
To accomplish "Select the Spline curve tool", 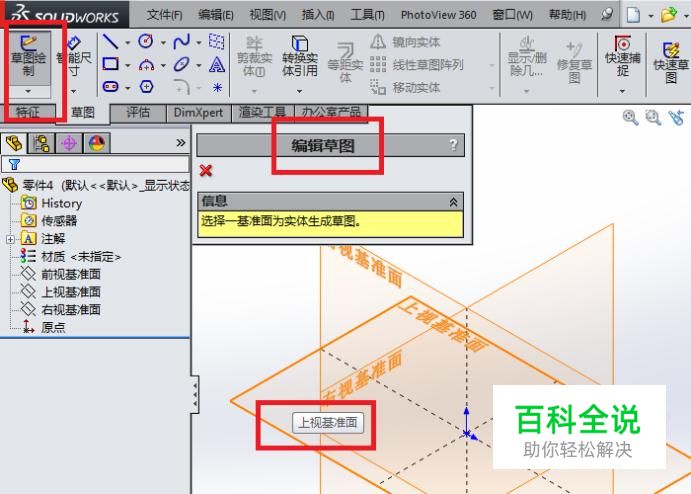I will pos(181,42).
